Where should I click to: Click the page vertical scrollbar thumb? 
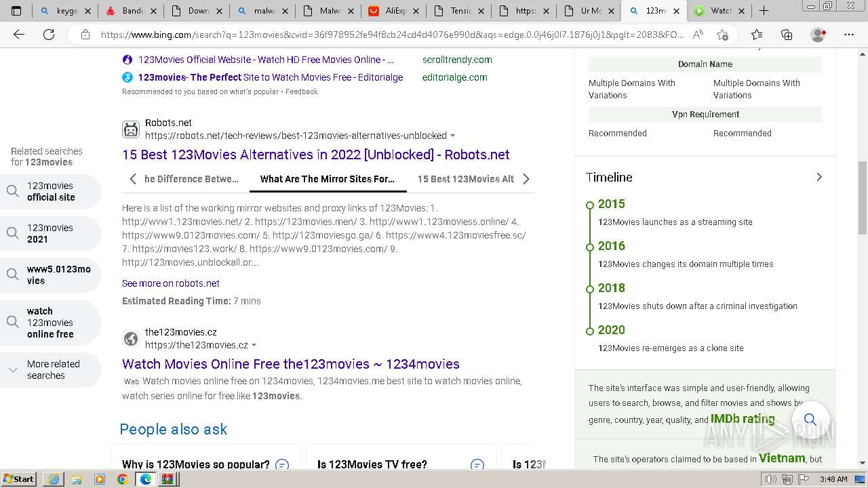pos(862,198)
